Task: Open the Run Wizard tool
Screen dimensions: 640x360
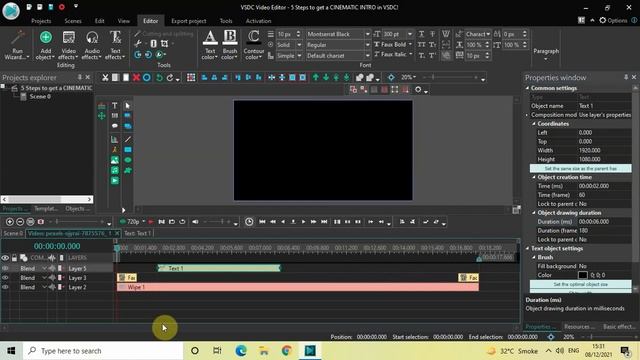Action: click(x=17, y=45)
